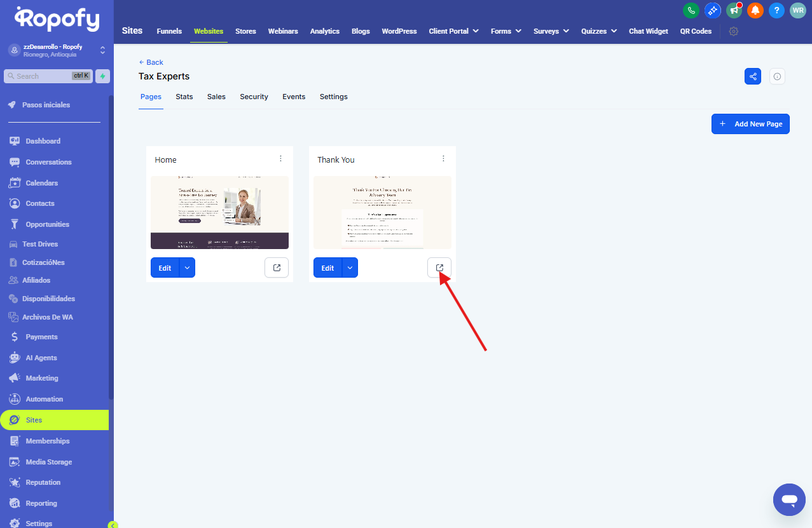The height and width of the screenshot is (528, 812).
Task: Open Thank You page in new tab
Action: click(439, 267)
